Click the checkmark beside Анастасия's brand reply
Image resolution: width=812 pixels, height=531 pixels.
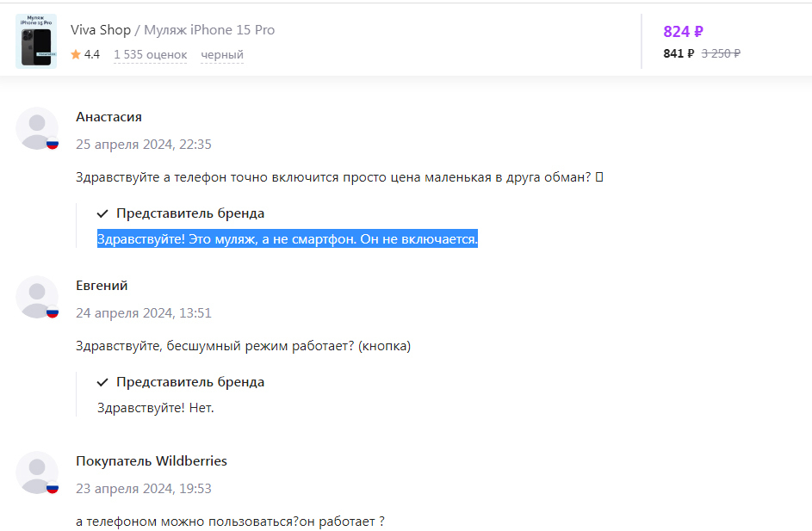(102, 213)
